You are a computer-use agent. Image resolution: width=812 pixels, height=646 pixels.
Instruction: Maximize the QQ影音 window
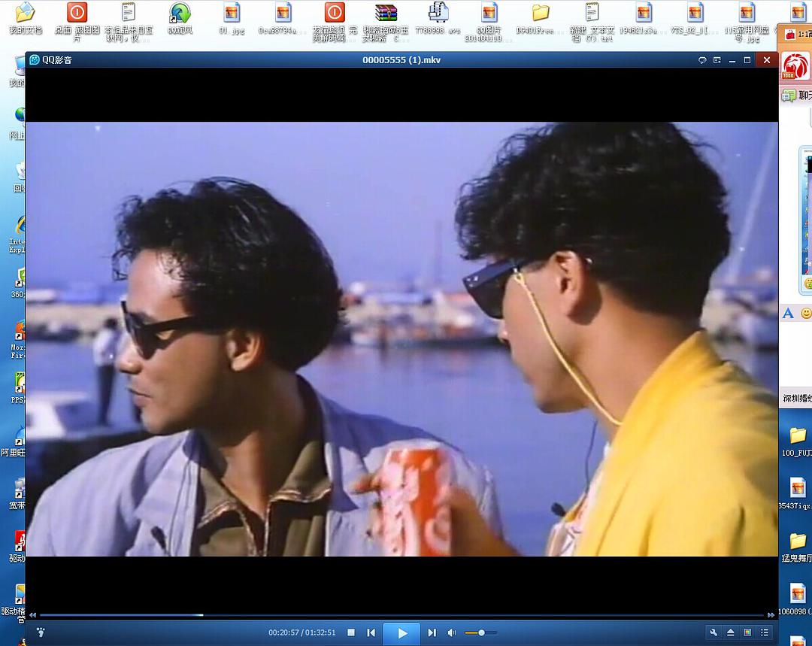coord(747,60)
